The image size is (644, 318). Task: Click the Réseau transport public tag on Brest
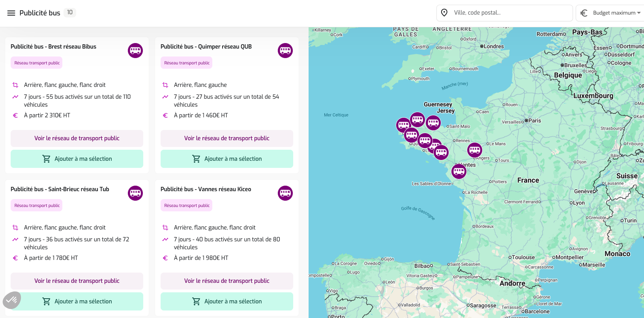[37, 63]
